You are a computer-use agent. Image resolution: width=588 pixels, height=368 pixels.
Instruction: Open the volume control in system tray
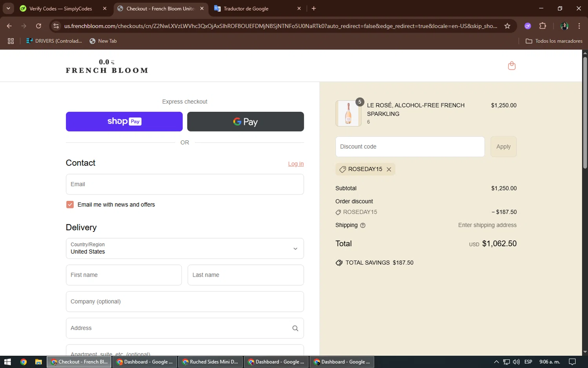click(516, 362)
